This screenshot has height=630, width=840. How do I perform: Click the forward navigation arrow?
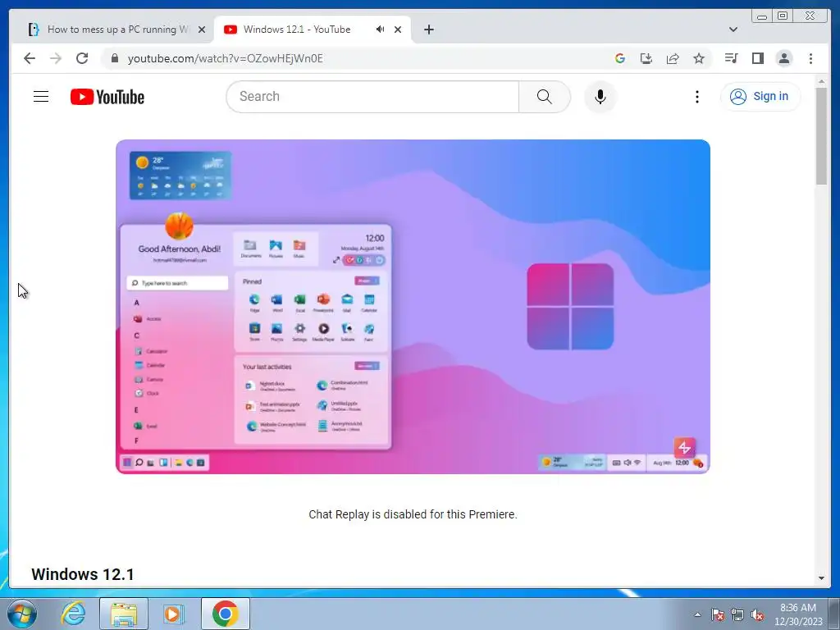[x=56, y=58]
